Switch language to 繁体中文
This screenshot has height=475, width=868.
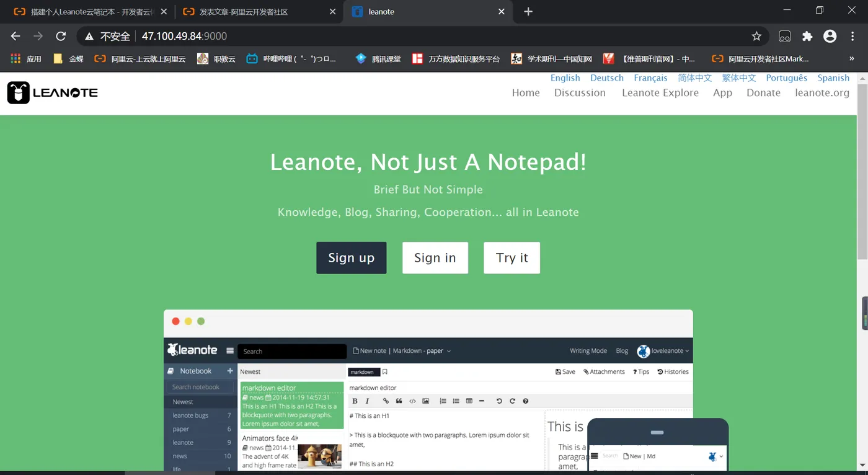point(739,78)
